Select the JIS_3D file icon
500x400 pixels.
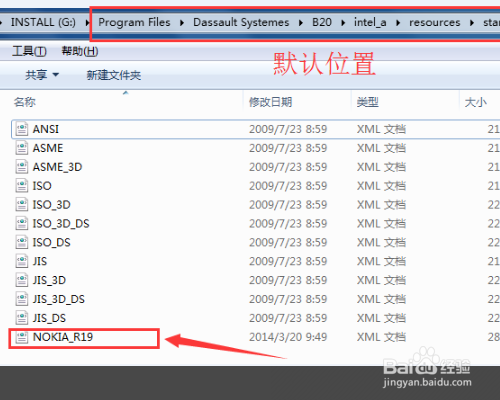coord(22,280)
